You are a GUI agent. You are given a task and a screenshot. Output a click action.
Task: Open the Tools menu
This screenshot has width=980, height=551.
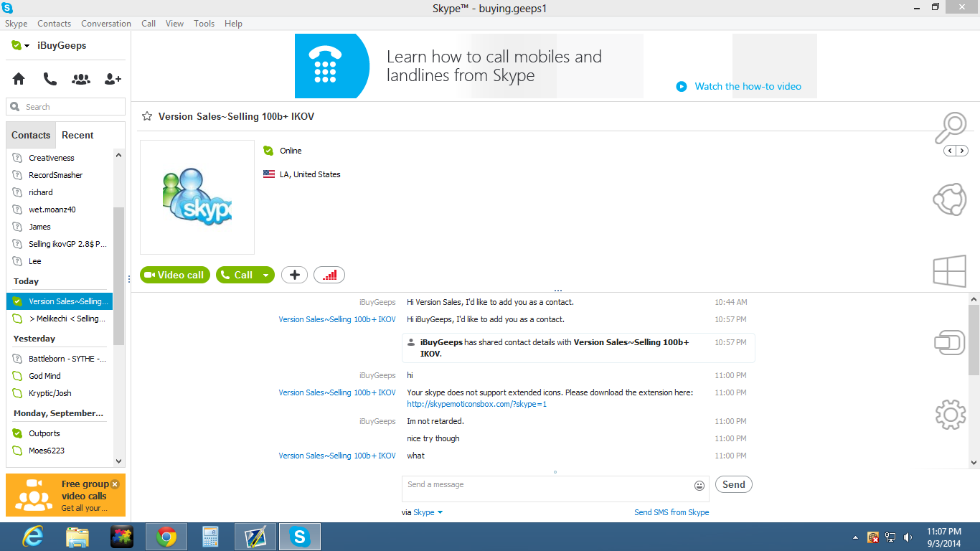coord(204,24)
